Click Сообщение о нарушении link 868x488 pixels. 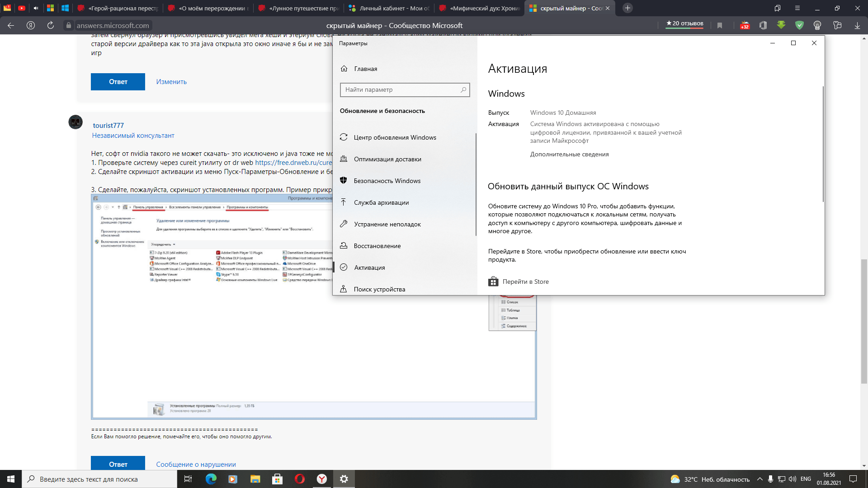click(x=196, y=465)
